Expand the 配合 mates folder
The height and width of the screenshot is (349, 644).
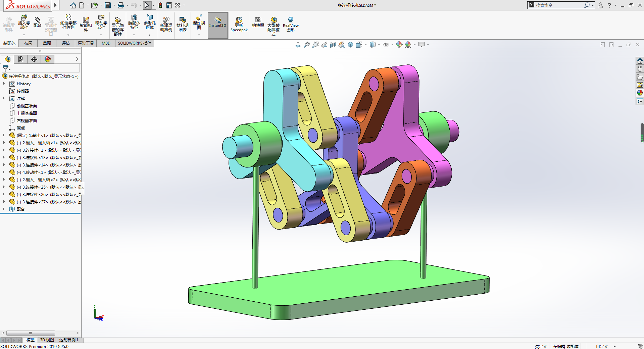click(x=4, y=209)
